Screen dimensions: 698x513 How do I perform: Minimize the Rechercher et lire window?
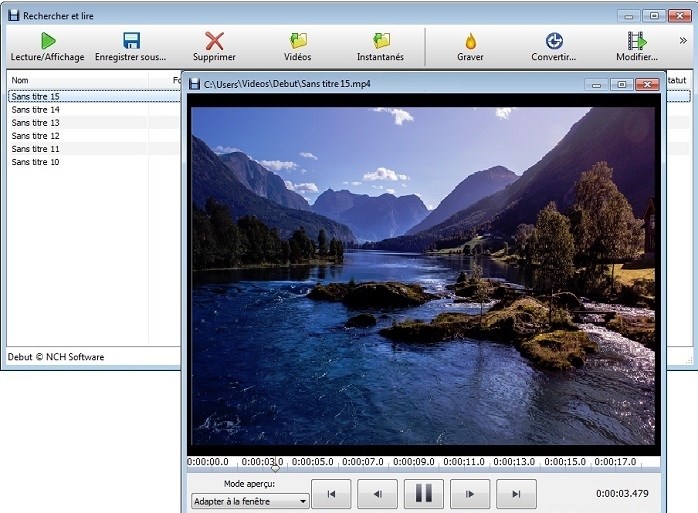coord(629,16)
